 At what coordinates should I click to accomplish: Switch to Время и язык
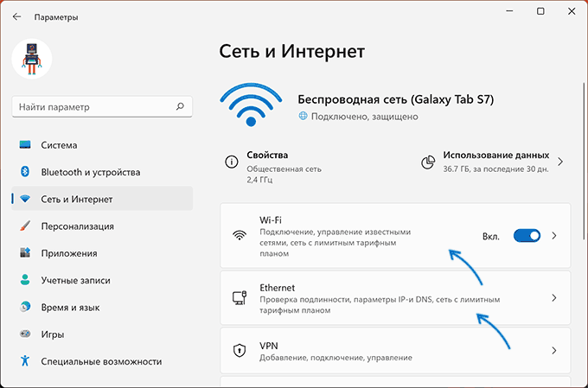pyautogui.click(x=102, y=307)
